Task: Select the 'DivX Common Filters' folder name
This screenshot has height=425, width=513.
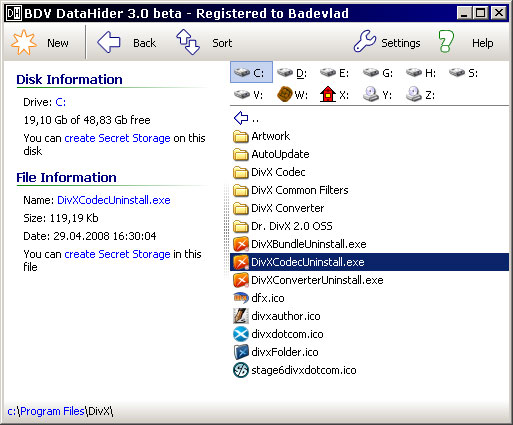Action: [300, 190]
